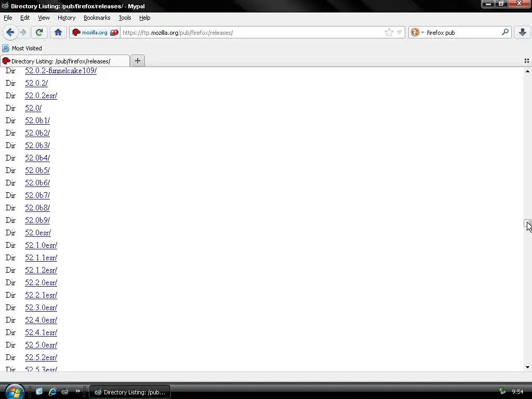Open the 52.0b7/ directory link
The width and height of the screenshot is (532, 399).
click(37, 195)
